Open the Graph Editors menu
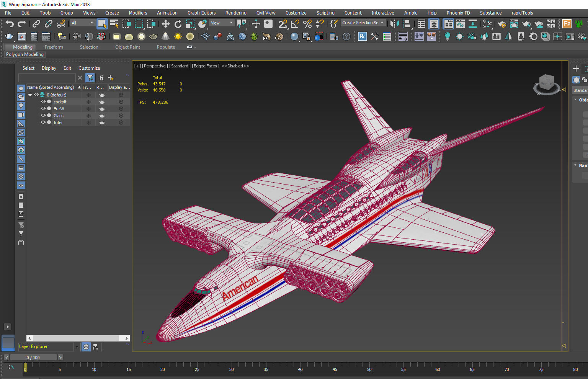The height and width of the screenshot is (379, 588). pos(201,13)
